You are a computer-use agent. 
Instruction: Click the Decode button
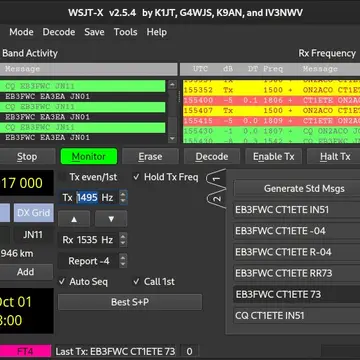pyautogui.click(x=212, y=157)
